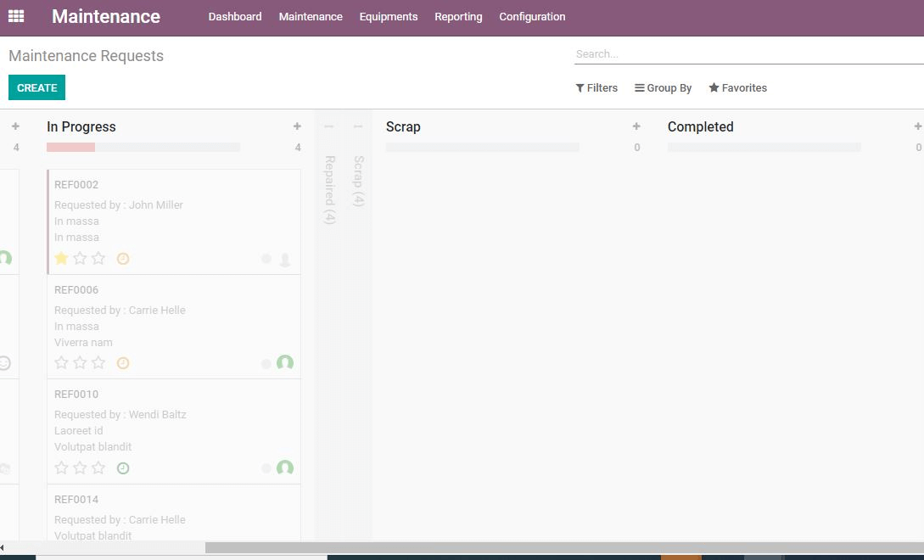
Task: Add a card in In Progress column
Action: pyautogui.click(x=297, y=126)
